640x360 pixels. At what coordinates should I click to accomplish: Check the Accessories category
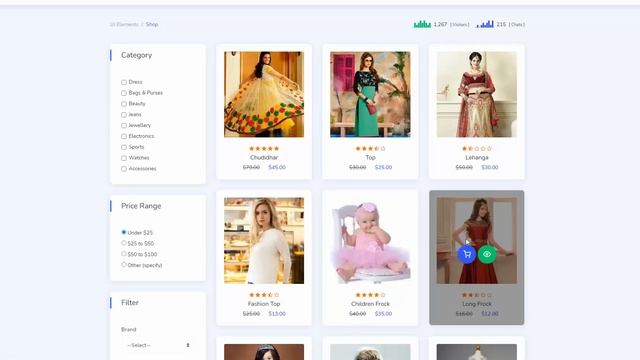[124, 169]
